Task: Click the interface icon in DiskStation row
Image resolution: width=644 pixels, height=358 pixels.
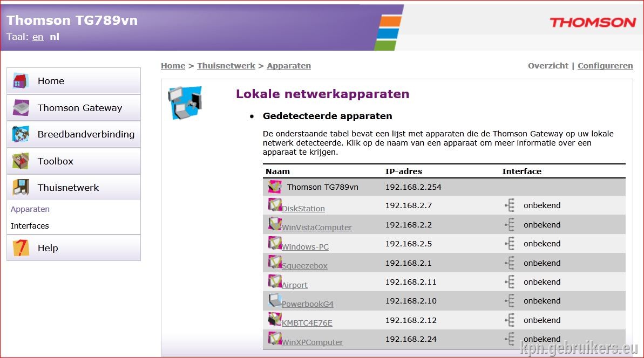Action: tap(510, 205)
